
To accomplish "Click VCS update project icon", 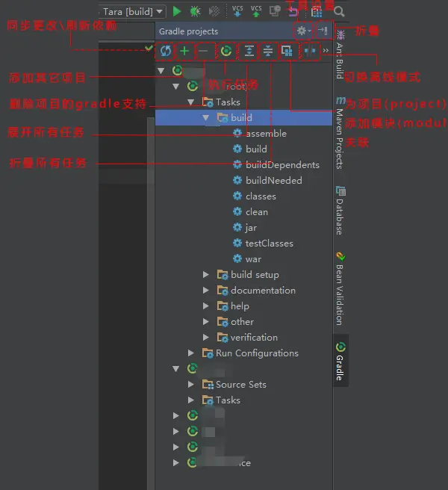I will pos(237,11).
